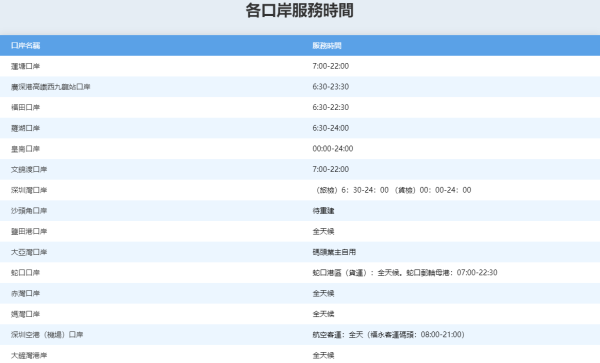The image size is (600, 363).
Task: Click the 待重建 status text
Action: pyautogui.click(x=323, y=211)
